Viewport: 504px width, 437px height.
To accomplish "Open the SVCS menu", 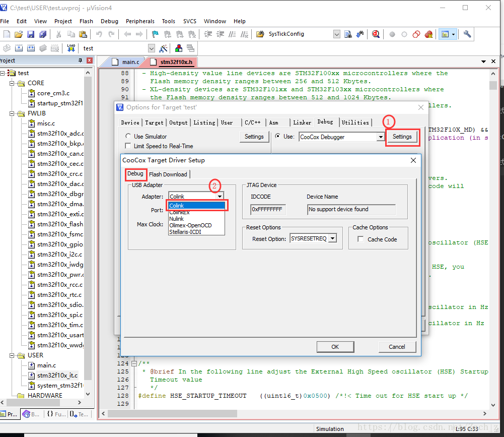I will coord(190,21).
